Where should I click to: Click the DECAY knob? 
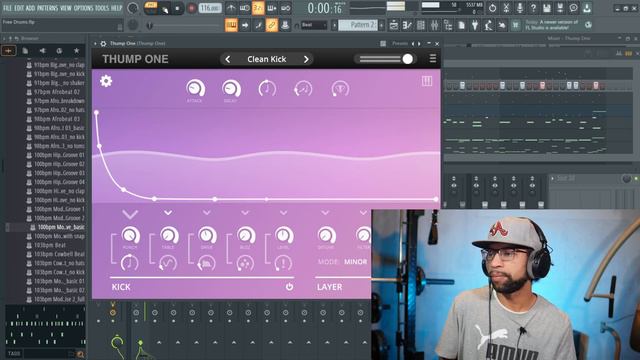pos(231,88)
